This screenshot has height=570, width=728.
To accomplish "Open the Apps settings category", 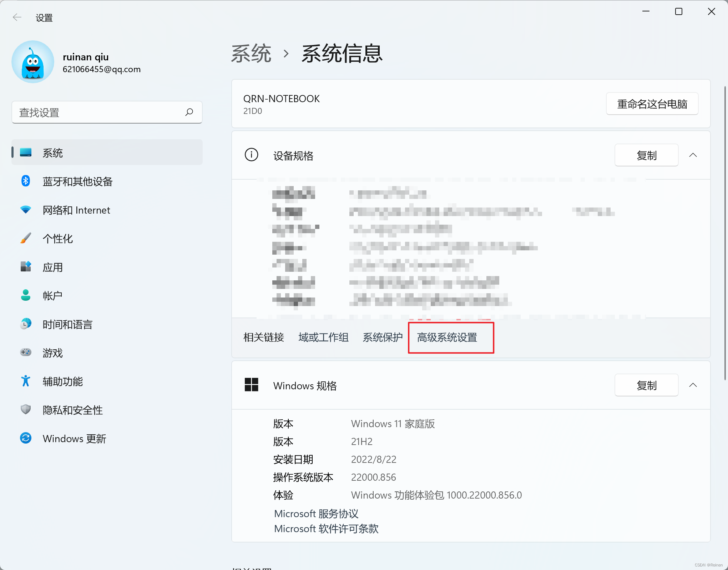I will pyautogui.click(x=52, y=267).
